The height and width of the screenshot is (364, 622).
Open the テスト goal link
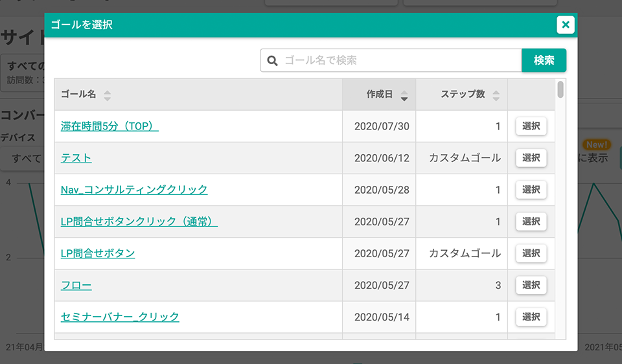click(76, 158)
